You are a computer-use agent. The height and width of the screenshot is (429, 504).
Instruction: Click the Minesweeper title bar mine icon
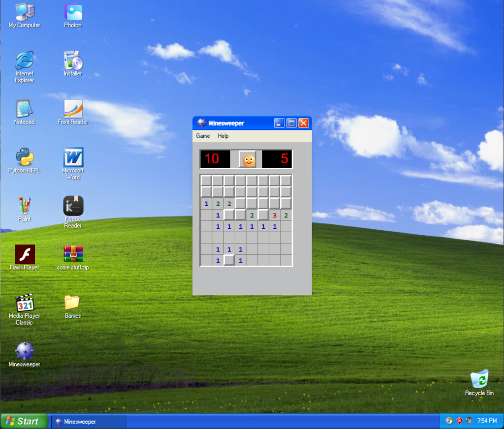click(201, 123)
